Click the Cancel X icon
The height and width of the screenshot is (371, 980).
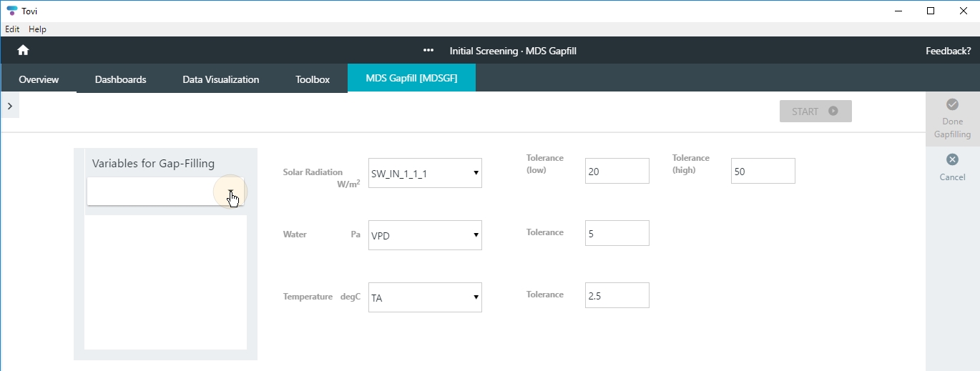coord(952,159)
